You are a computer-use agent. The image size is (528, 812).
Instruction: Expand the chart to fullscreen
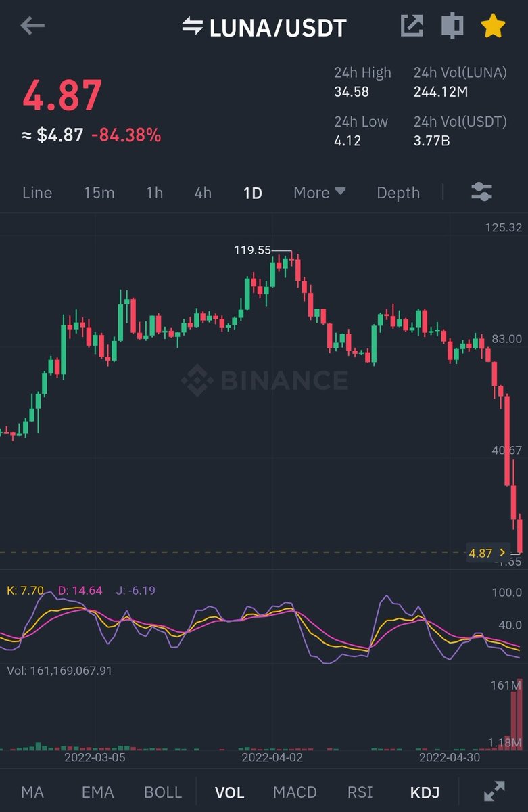pos(495,792)
